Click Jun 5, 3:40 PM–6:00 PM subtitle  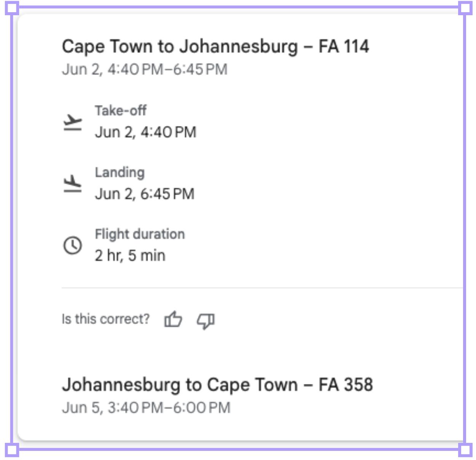tap(146, 408)
